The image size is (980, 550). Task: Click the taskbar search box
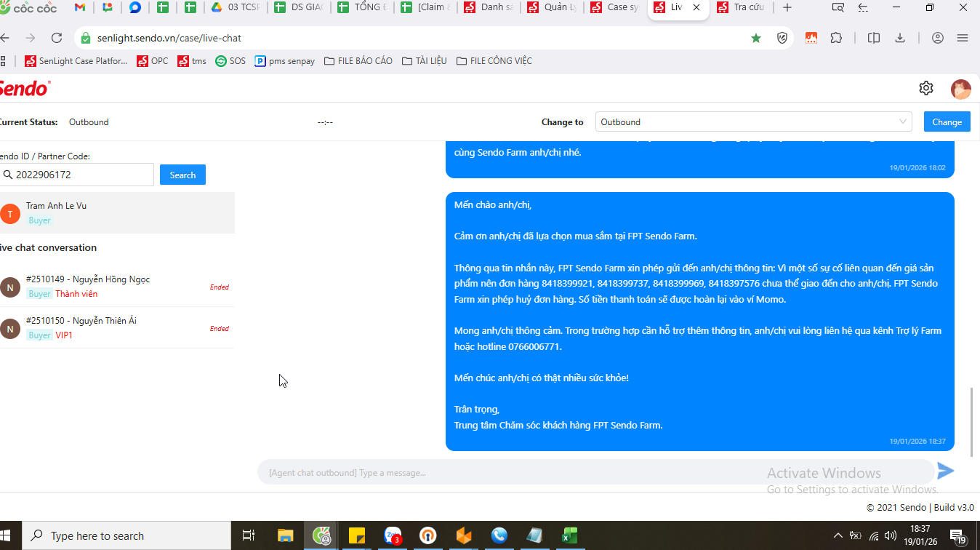(x=125, y=536)
